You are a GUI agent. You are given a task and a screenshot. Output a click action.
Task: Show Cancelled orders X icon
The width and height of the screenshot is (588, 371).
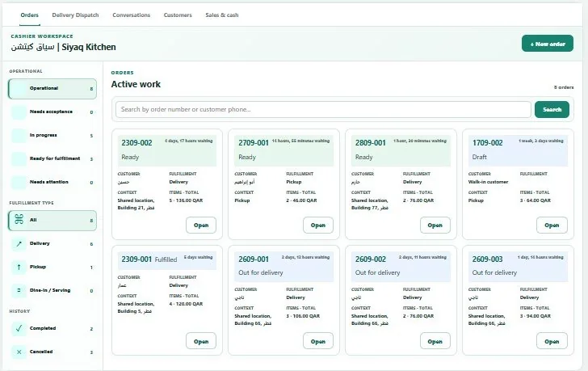coord(19,352)
